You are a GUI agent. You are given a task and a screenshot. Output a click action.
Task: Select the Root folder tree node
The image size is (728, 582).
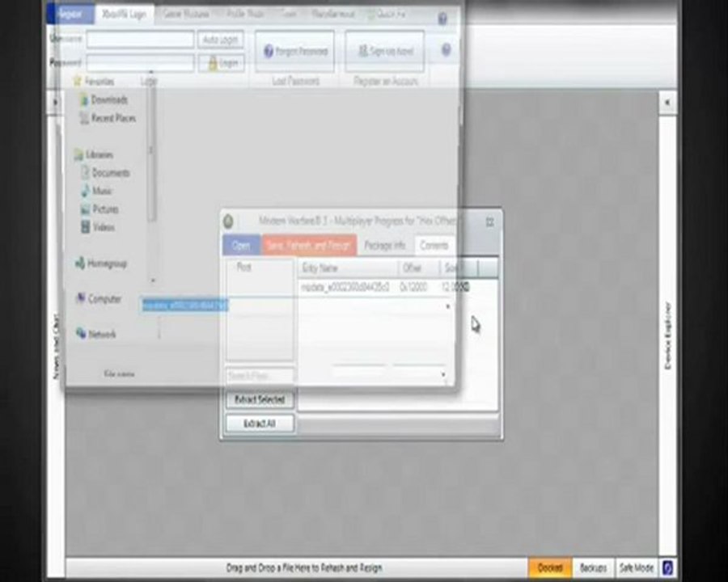(x=243, y=267)
